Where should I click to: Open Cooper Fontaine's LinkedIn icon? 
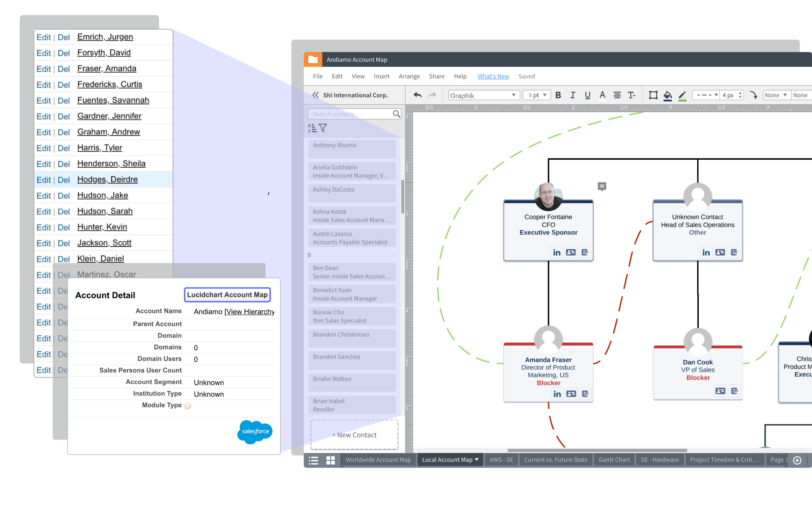pos(557,252)
